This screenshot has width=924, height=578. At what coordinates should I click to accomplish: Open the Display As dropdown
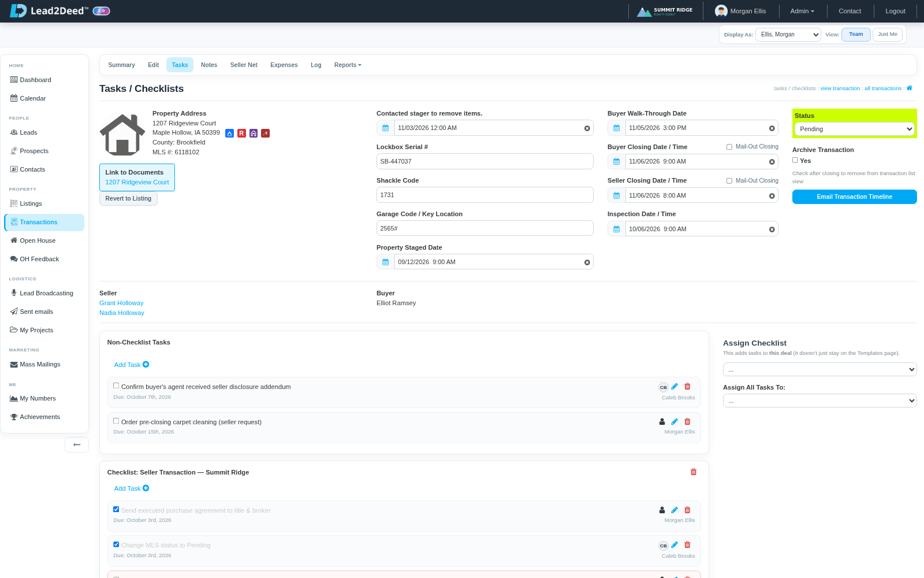788,35
